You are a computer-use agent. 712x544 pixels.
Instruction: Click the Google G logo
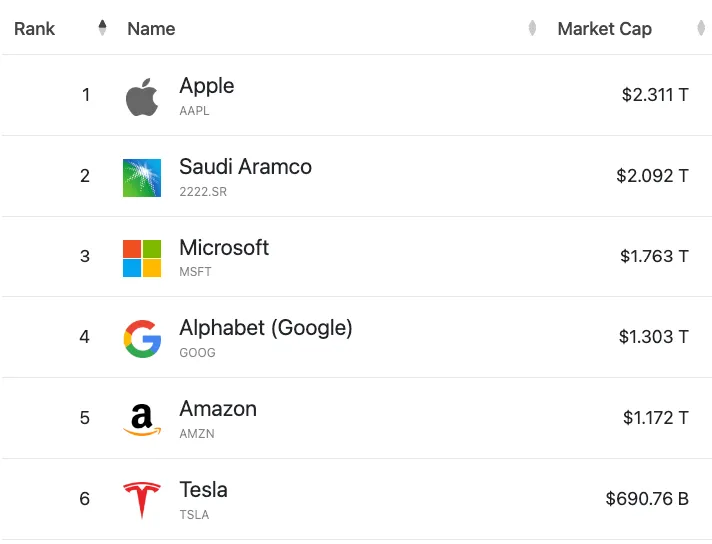pyautogui.click(x=142, y=339)
